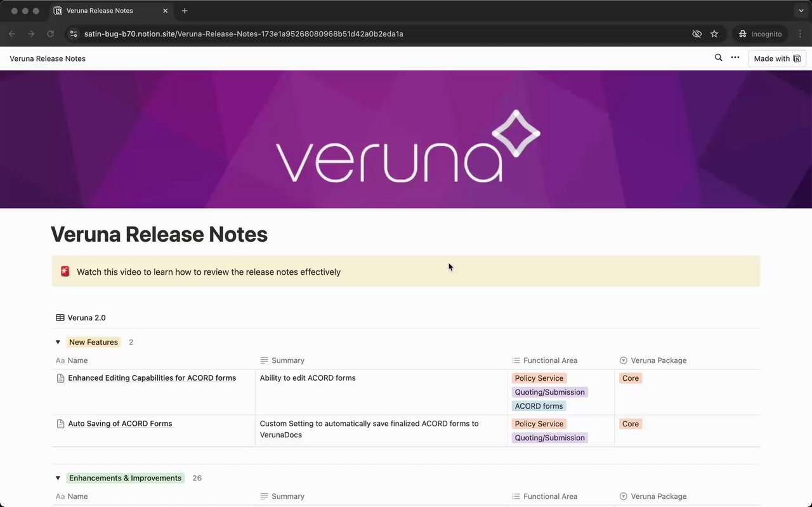Screen dimensions: 812x507
Task: Select the Veruna 2.0 database view tab
Action: pyautogui.click(x=81, y=318)
